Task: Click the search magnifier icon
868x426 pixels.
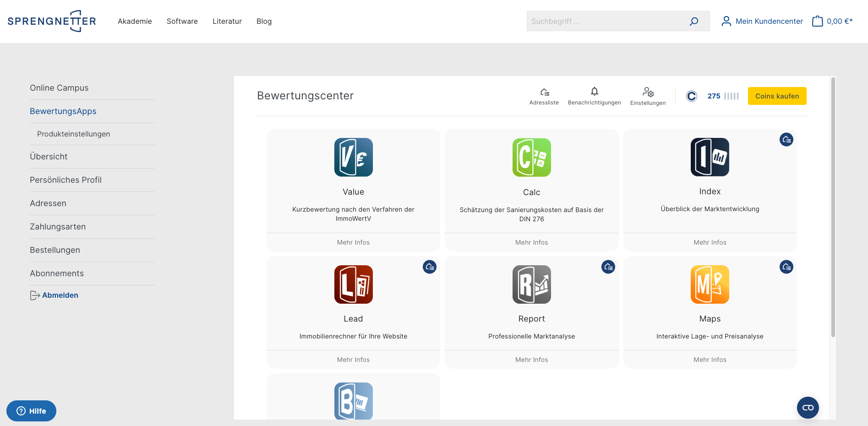Action: [694, 22]
